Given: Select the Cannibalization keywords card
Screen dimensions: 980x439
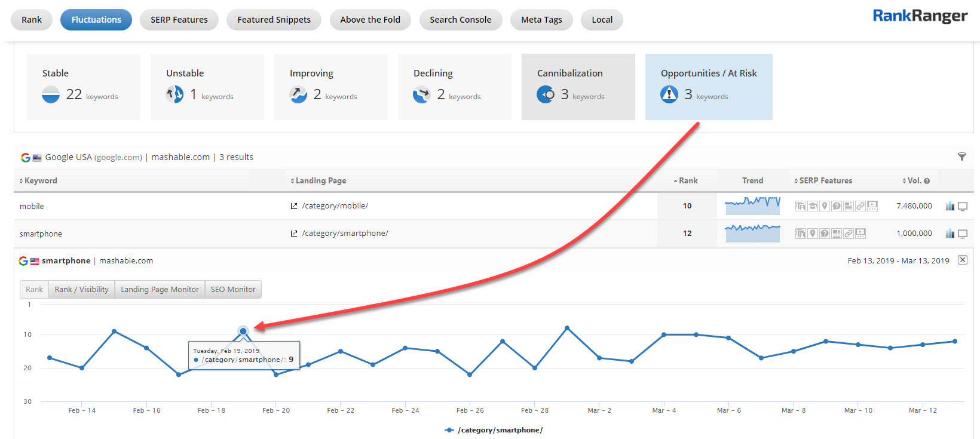Looking at the screenshot, I should (x=578, y=87).
